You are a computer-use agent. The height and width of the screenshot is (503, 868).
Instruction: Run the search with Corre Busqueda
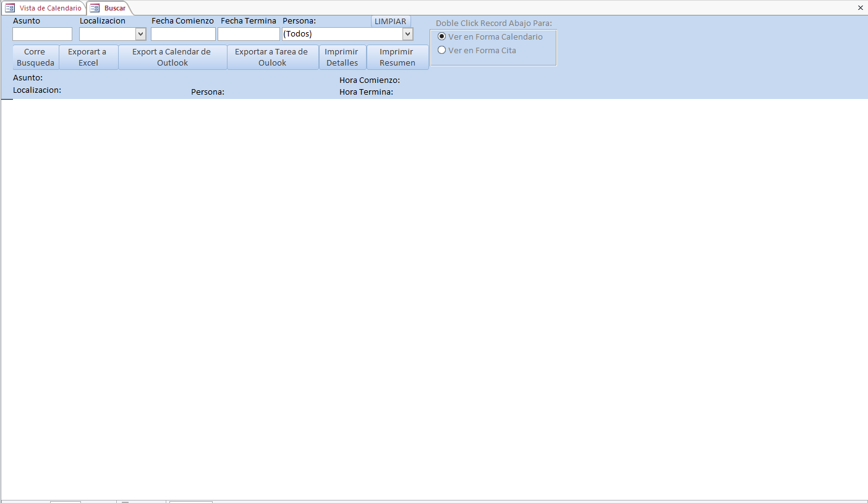tap(35, 57)
